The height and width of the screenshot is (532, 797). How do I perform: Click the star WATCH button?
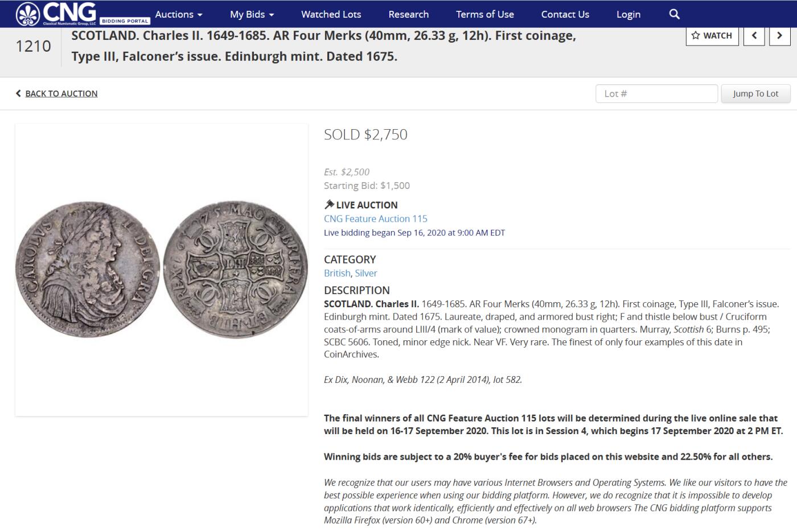(712, 35)
